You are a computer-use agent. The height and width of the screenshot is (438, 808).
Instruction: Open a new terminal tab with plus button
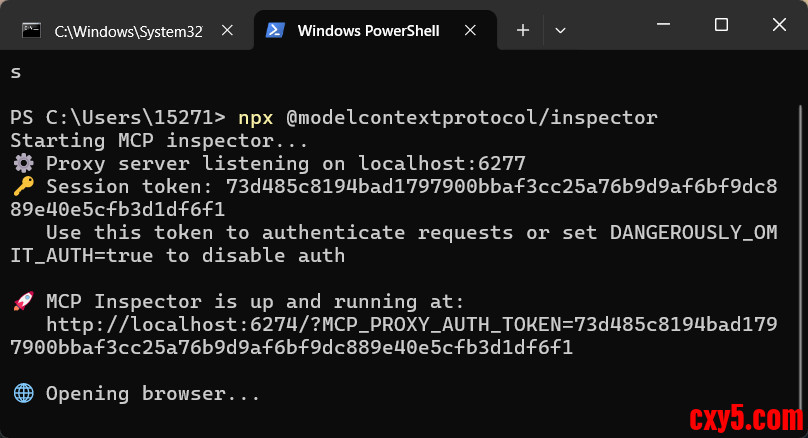click(x=522, y=31)
